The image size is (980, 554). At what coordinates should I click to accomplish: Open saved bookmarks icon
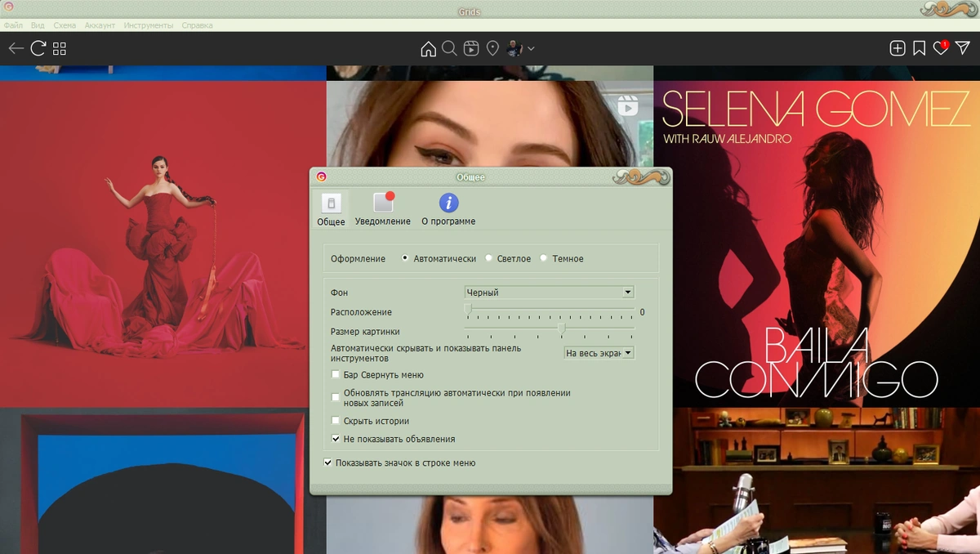click(919, 48)
